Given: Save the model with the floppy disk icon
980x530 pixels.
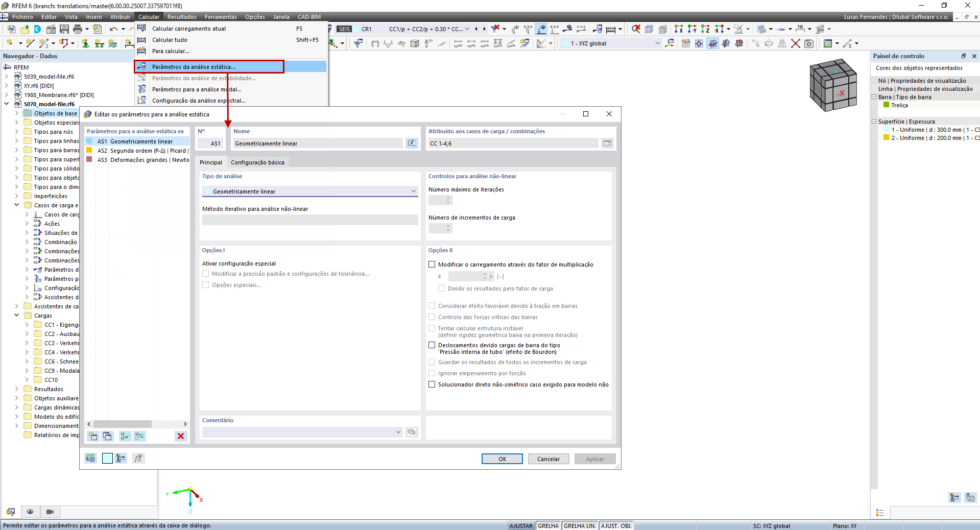Looking at the screenshot, I should pyautogui.click(x=64, y=29).
